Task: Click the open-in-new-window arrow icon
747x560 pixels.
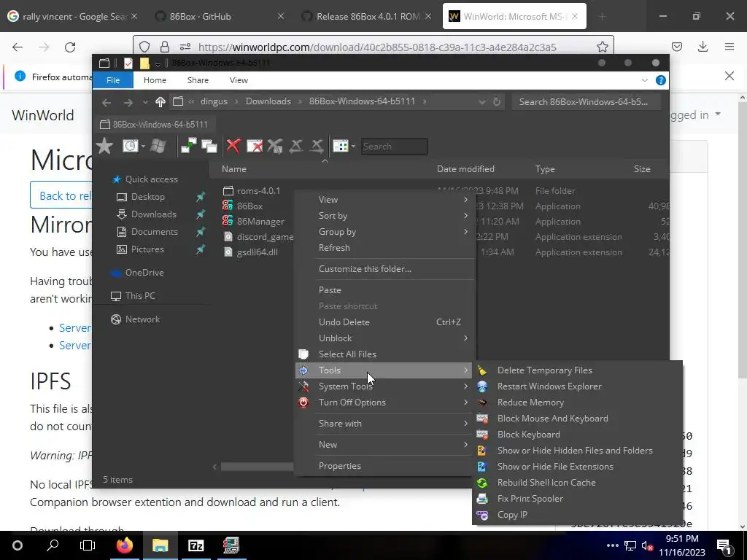Action: tap(188, 146)
